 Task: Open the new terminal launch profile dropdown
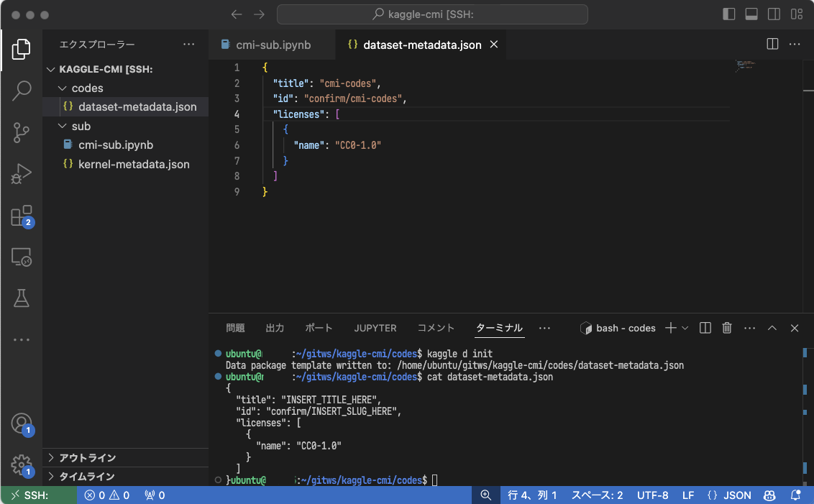coord(685,328)
